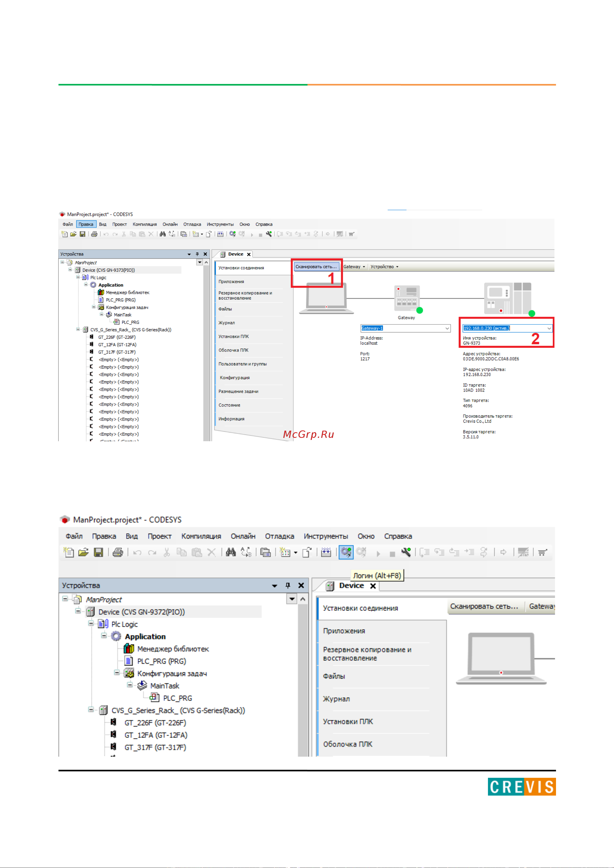Open Справка menu in upper CODESYS window
This screenshot has width=614, height=868.
(x=264, y=224)
